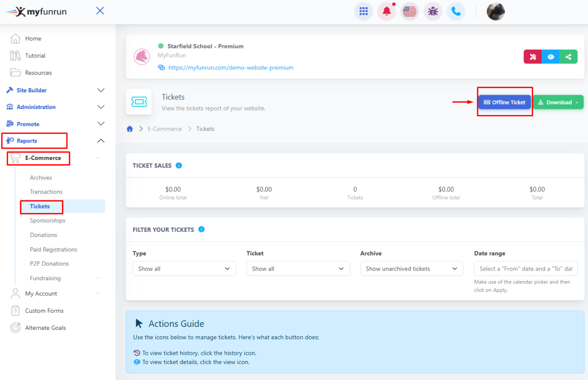This screenshot has width=588, height=380.
Task: Open the Archive filter dropdown
Action: [412, 269]
